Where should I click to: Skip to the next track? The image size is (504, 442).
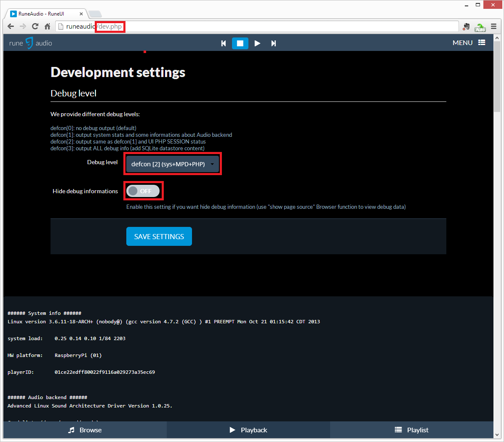pos(274,43)
